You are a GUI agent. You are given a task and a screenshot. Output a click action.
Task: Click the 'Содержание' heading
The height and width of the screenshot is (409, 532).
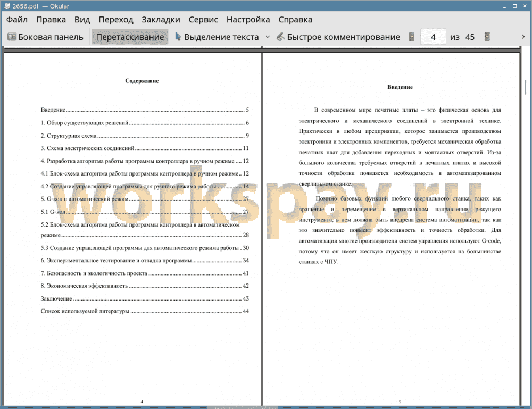point(142,81)
